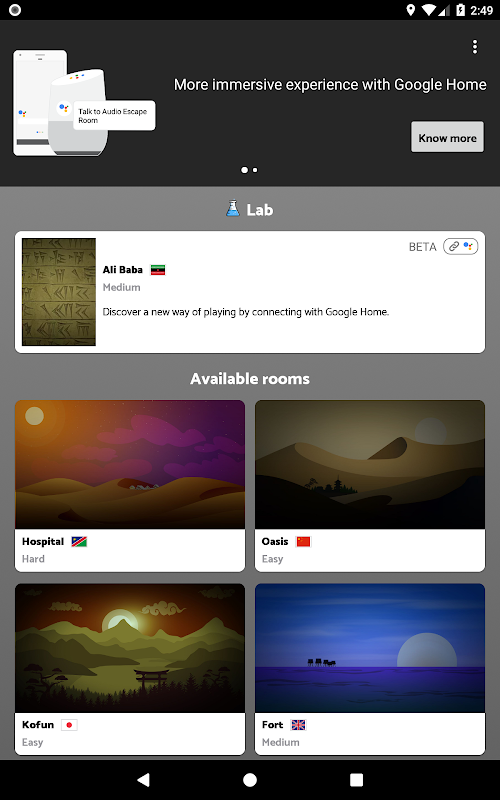The image size is (500, 800).
Task: Select the first banner page dot
Action: coord(244,170)
